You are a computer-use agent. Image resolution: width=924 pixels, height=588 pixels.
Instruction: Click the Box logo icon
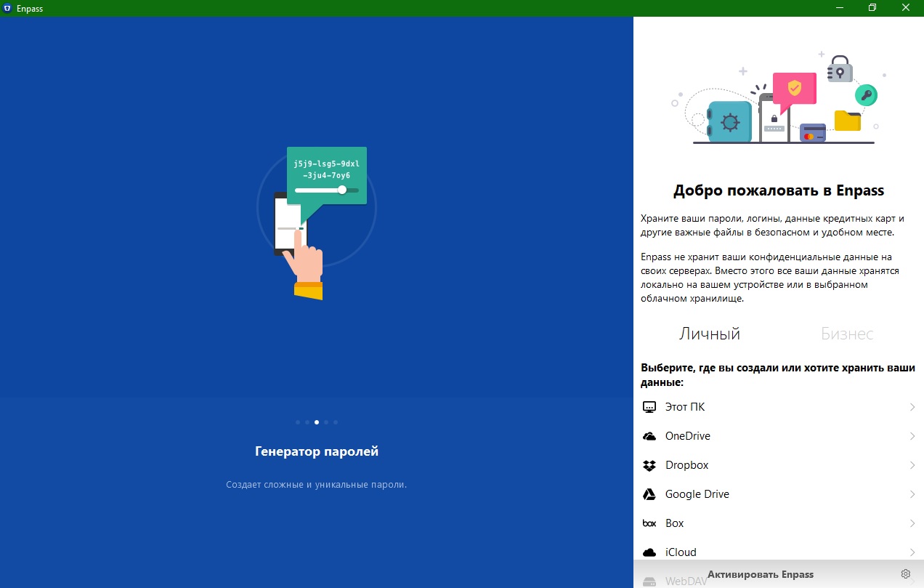[649, 523]
